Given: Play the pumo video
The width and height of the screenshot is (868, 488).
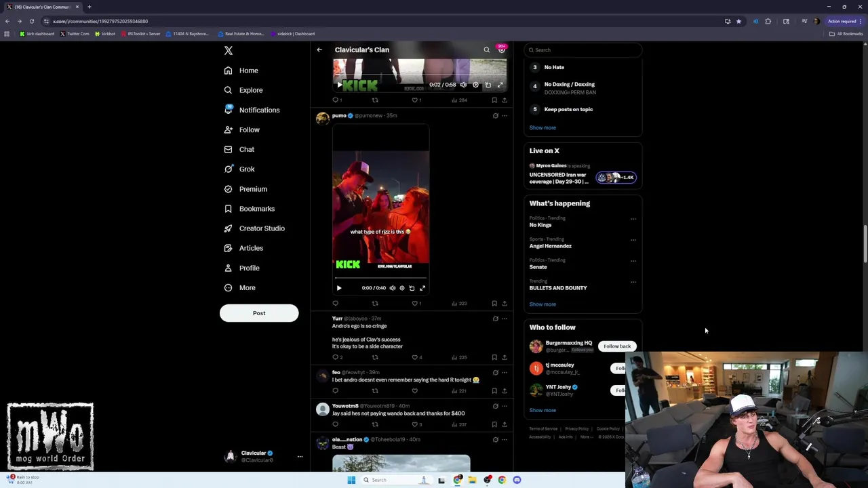Looking at the screenshot, I should [x=339, y=288].
